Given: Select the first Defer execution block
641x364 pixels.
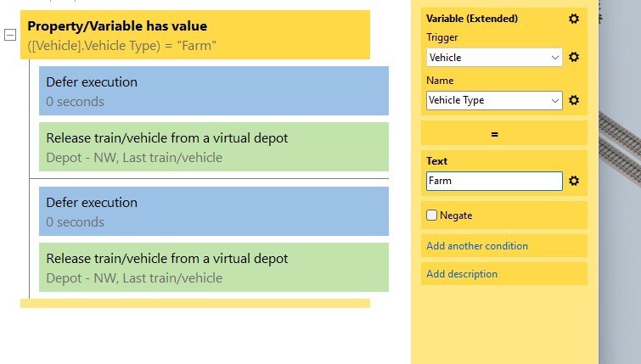Looking at the screenshot, I should 214,91.
